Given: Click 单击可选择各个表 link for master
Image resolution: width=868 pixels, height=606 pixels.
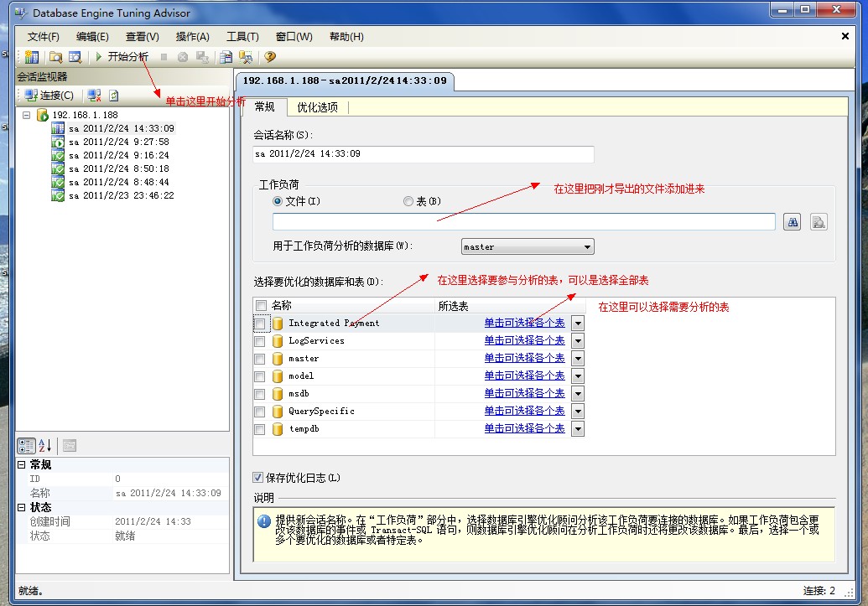Looking at the screenshot, I should pyautogui.click(x=524, y=359).
